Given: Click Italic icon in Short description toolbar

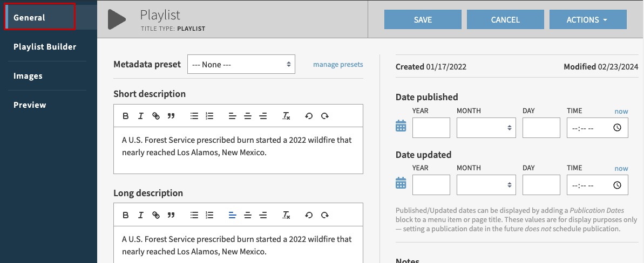Looking at the screenshot, I should coord(141,116).
